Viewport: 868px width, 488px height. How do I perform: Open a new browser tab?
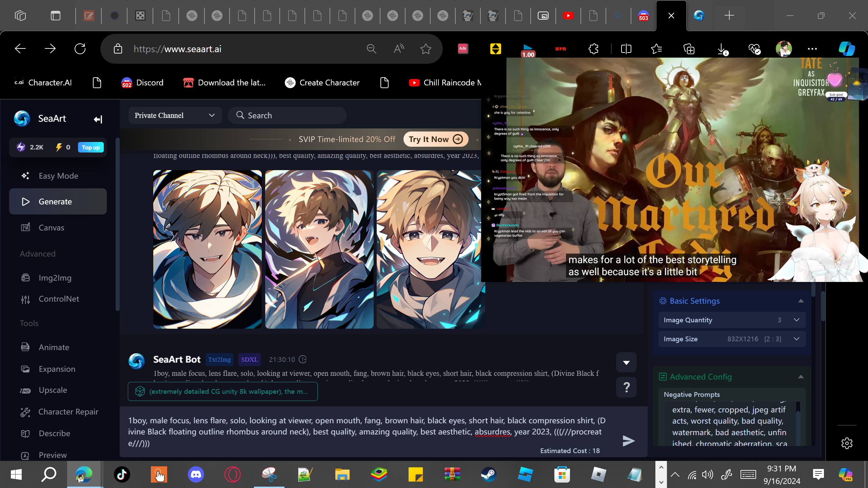pyautogui.click(x=729, y=16)
